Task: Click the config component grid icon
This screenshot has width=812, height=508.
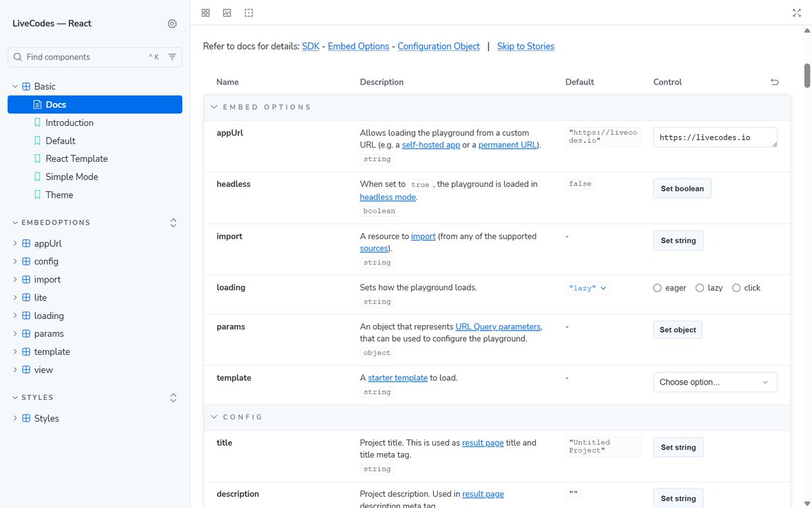Action: coord(26,261)
